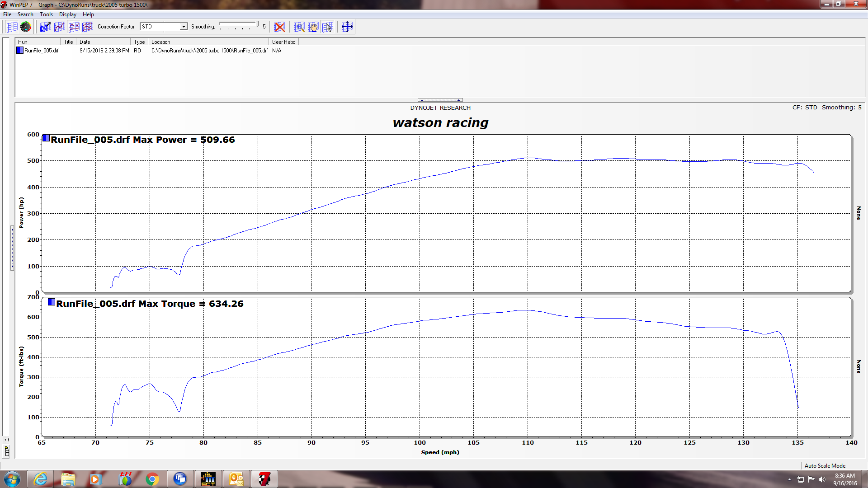
Task: Open Google Chrome from the taskbar
Action: point(152,479)
